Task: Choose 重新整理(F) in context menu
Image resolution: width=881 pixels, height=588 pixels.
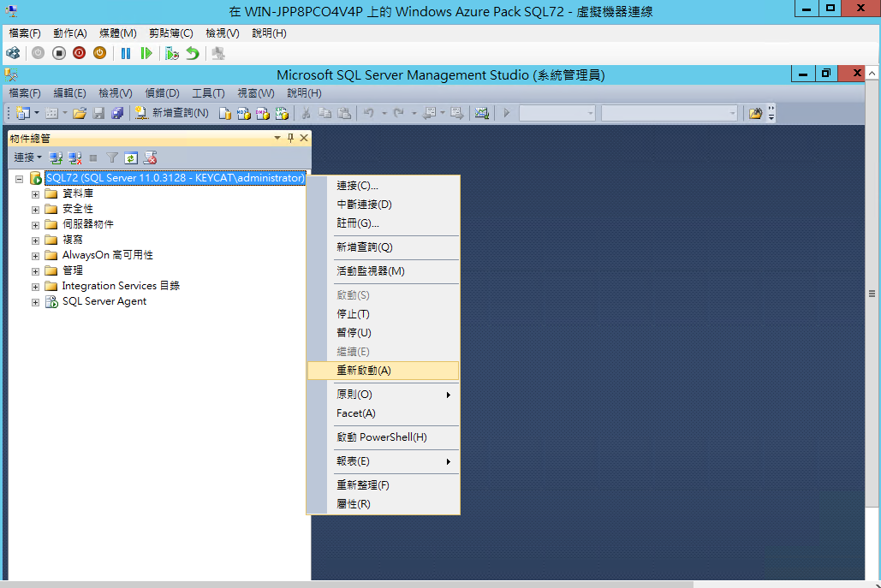Action: 384,485
